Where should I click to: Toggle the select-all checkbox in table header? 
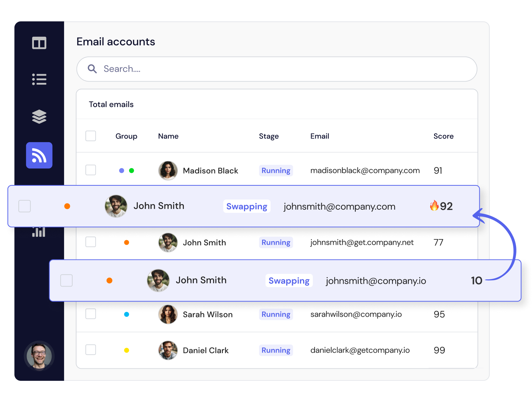point(91,136)
